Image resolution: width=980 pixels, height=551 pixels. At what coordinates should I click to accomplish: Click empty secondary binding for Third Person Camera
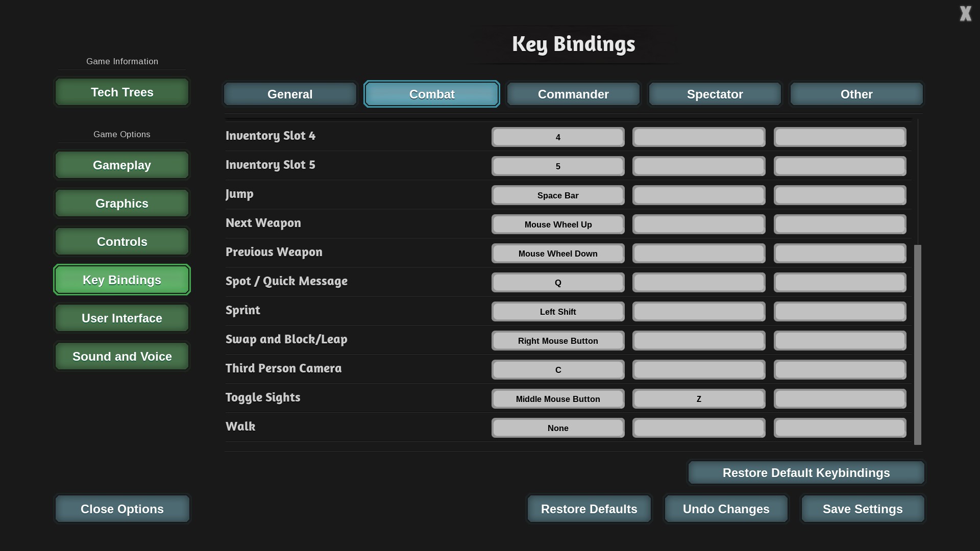pos(699,370)
